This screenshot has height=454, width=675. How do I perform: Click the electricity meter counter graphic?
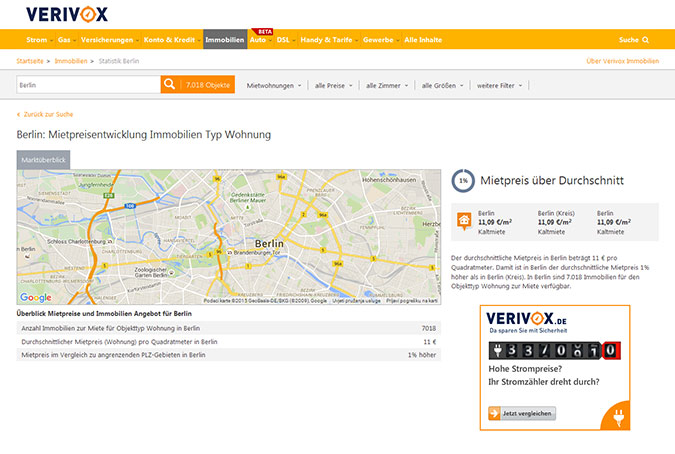point(554,351)
